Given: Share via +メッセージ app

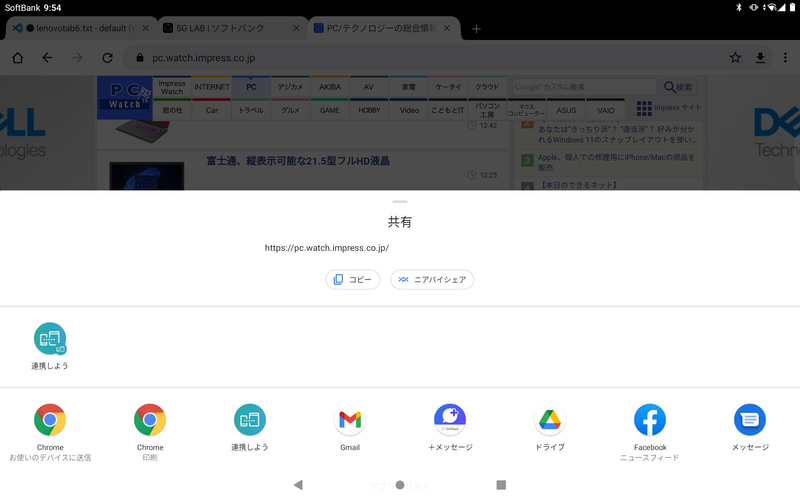Looking at the screenshot, I should [x=450, y=419].
